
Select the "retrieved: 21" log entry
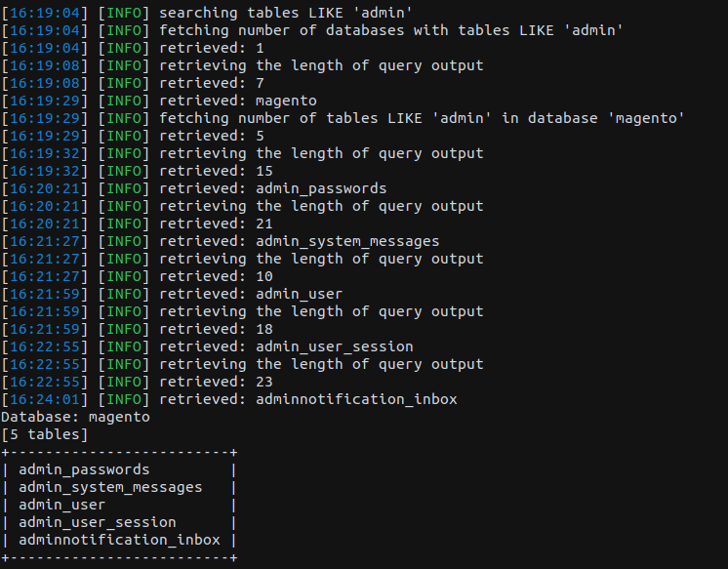tap(216, 224)
